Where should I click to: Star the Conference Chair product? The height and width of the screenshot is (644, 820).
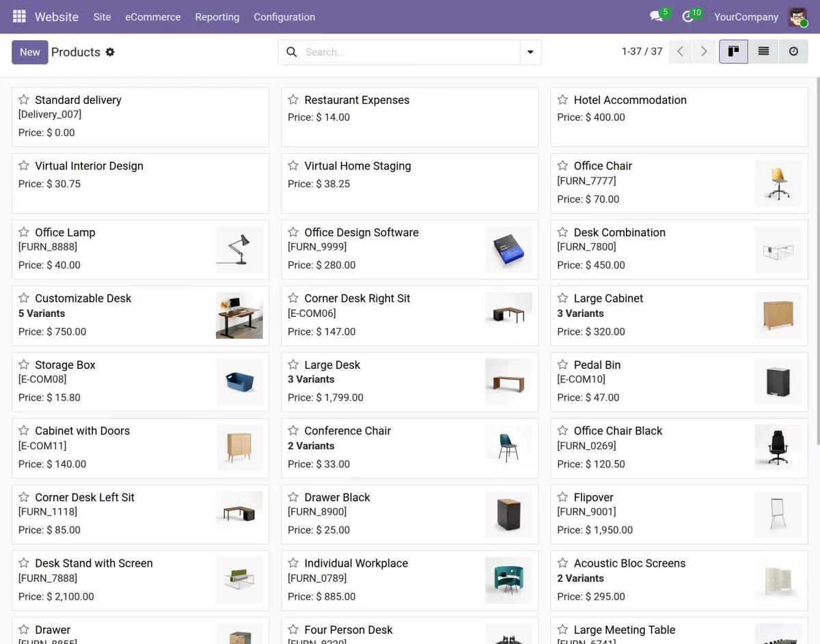point(293,431)
